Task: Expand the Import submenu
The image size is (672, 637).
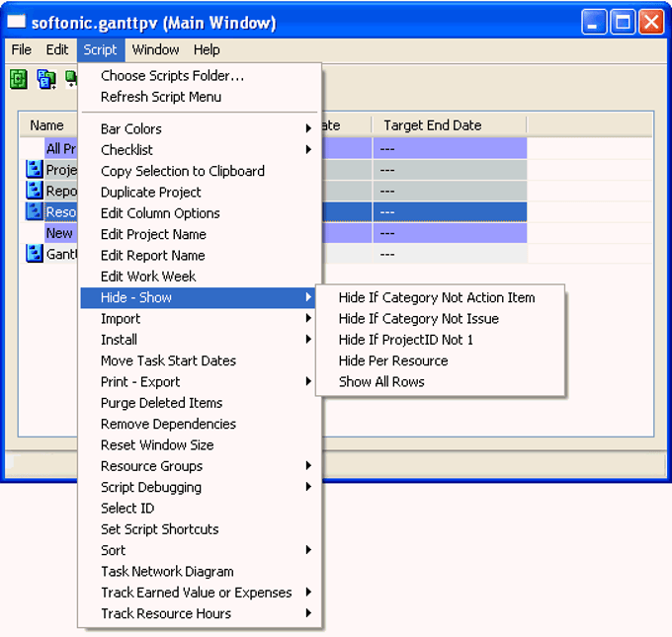Action: point(200,318)
